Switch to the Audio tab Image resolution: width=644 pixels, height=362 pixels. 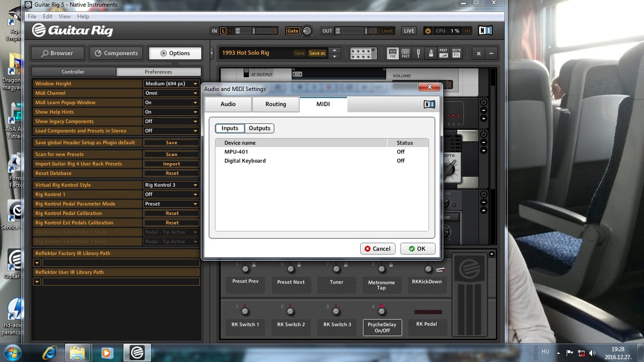(228, 104)
